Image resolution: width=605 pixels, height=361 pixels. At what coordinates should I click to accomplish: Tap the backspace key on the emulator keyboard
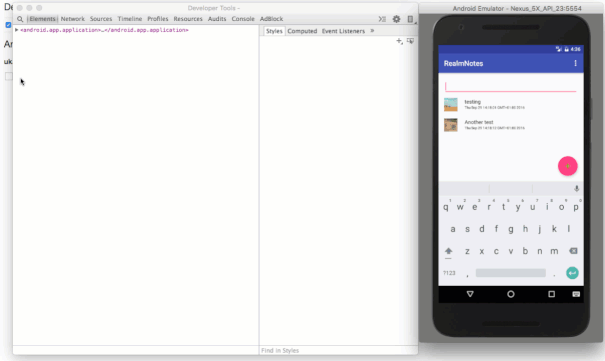pyautogui.click(x=573, y=251)
